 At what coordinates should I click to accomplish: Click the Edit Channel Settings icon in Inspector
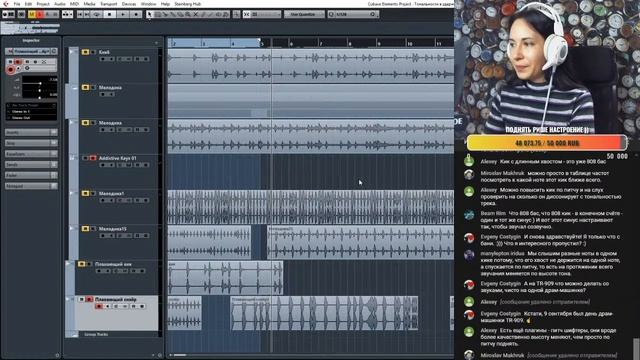54,51
